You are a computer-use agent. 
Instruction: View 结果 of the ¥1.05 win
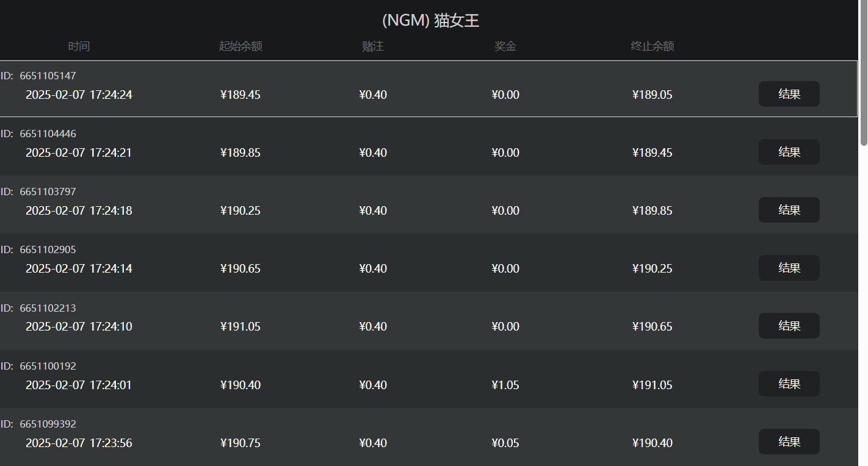pyautogui.click(x=789, y=384)
